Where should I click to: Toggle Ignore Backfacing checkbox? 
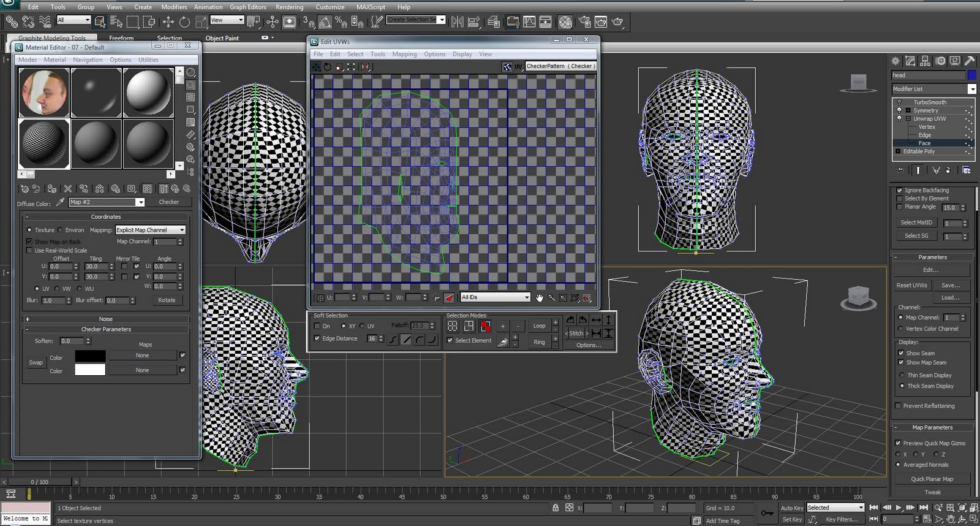click(x=899, y=190)
